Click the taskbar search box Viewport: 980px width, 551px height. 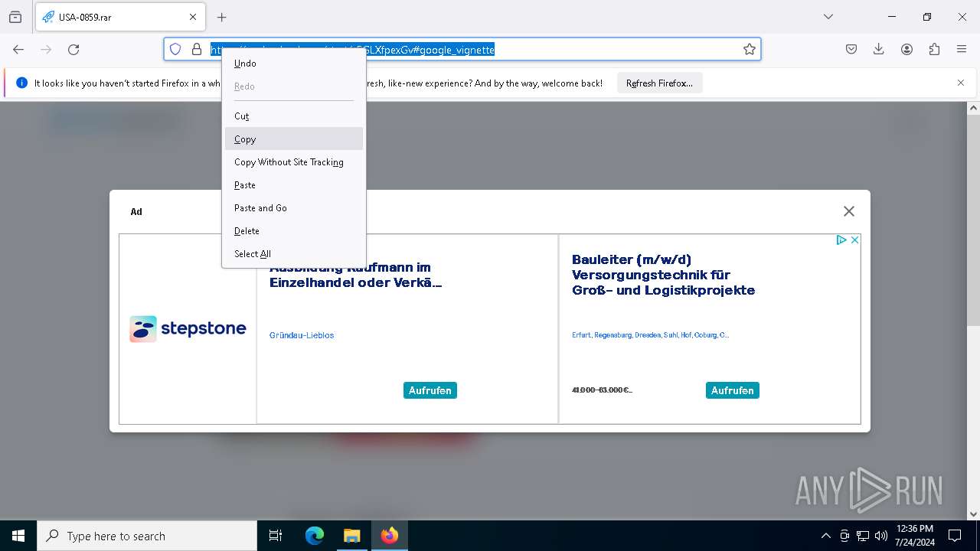(x=147, y=536)
